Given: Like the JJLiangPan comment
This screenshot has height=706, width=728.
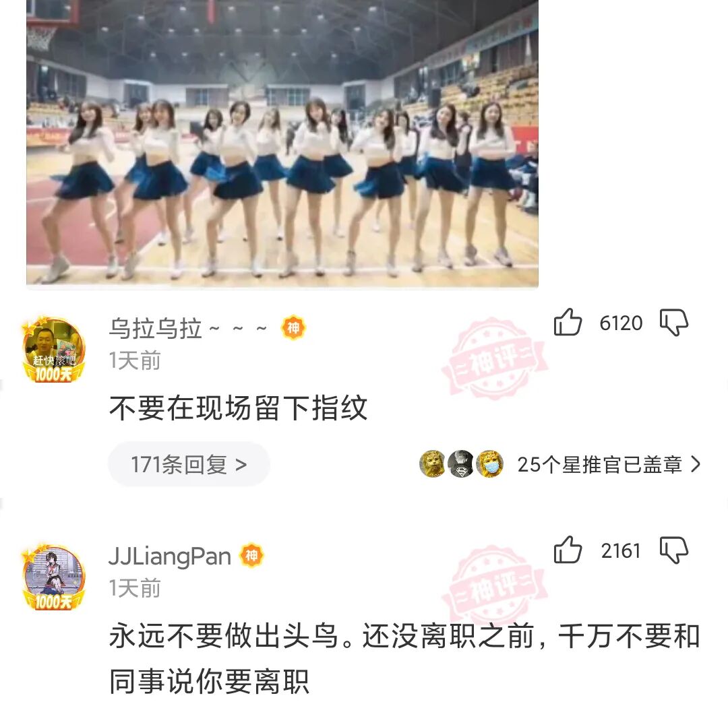Looking at the screenshot, I should click(568, 550).
